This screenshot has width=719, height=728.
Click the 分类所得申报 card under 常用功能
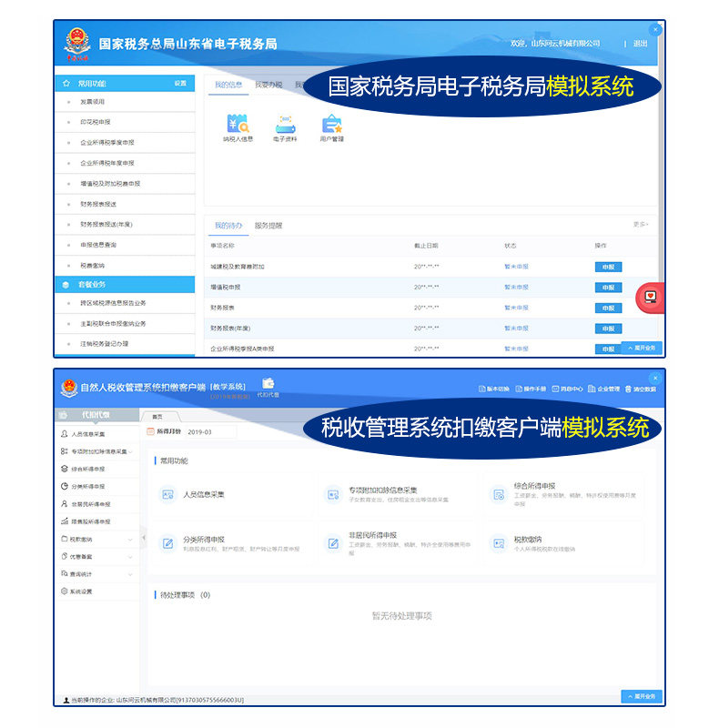pos(232,543)
